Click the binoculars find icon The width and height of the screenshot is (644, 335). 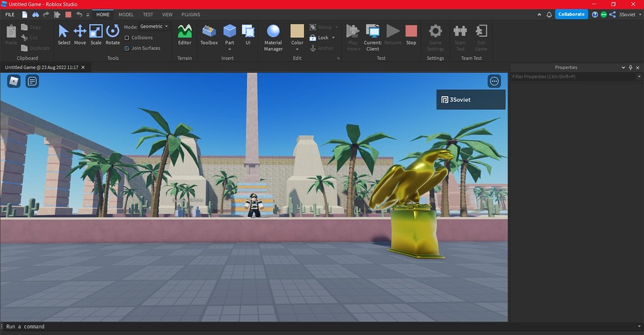point(36,14)
